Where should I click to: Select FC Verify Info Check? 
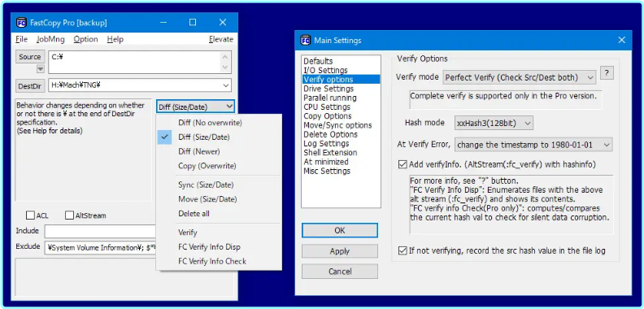click(x=219, y=261)
